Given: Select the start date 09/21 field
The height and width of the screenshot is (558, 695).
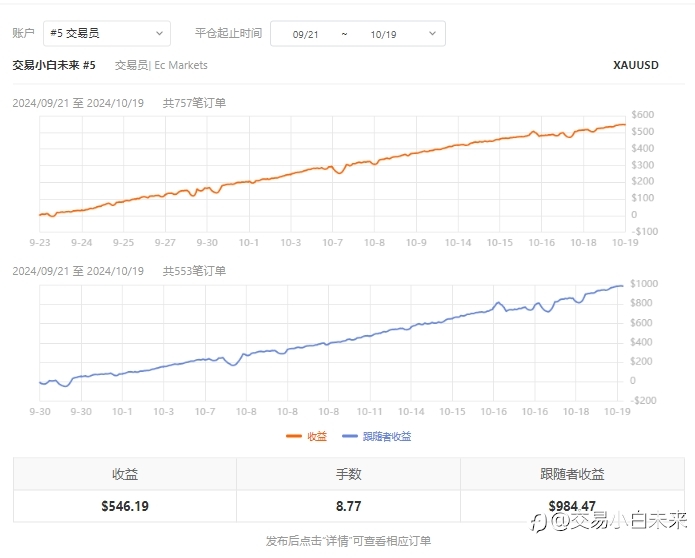Looking at the screenshot, I should [305, 35].
